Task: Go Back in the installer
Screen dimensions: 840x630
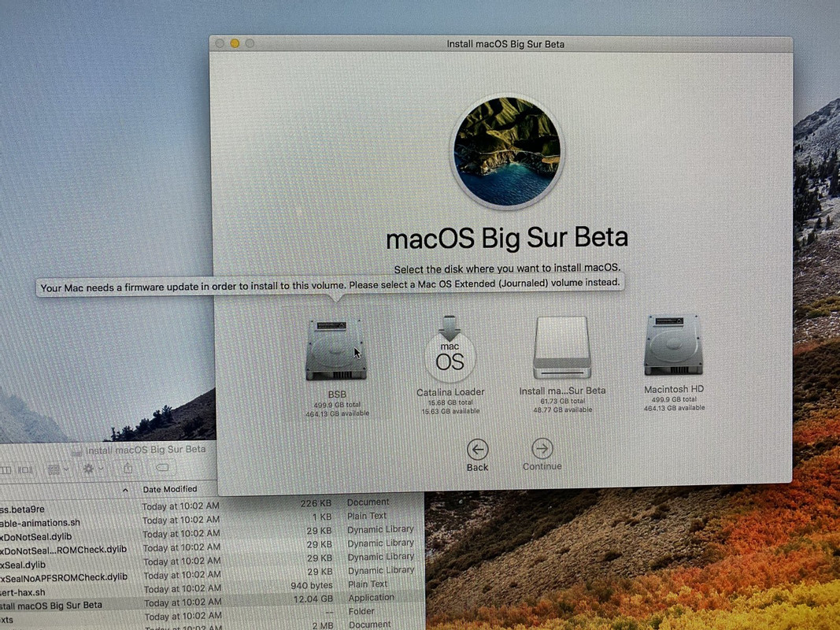Action: click(x=477, y=455)
